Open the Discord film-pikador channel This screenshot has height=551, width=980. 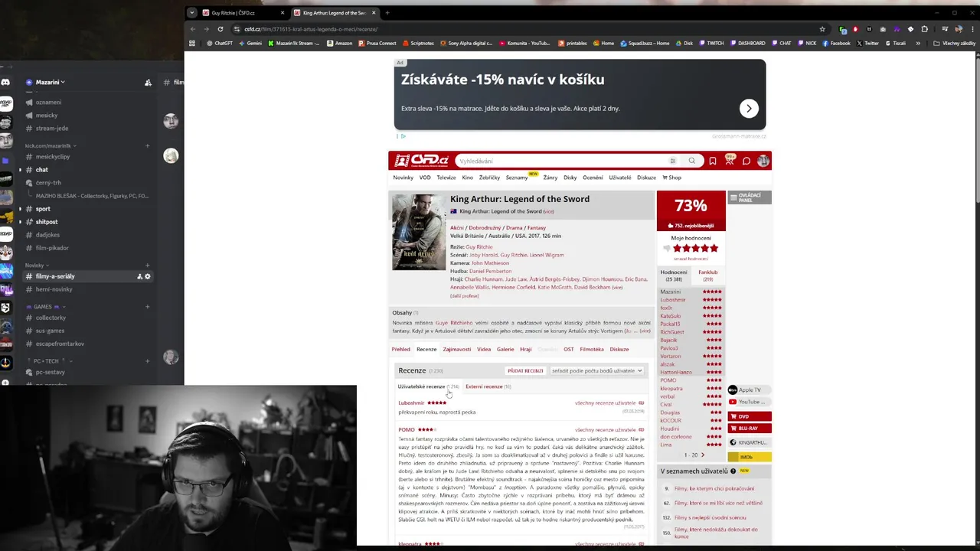[52, 248]
